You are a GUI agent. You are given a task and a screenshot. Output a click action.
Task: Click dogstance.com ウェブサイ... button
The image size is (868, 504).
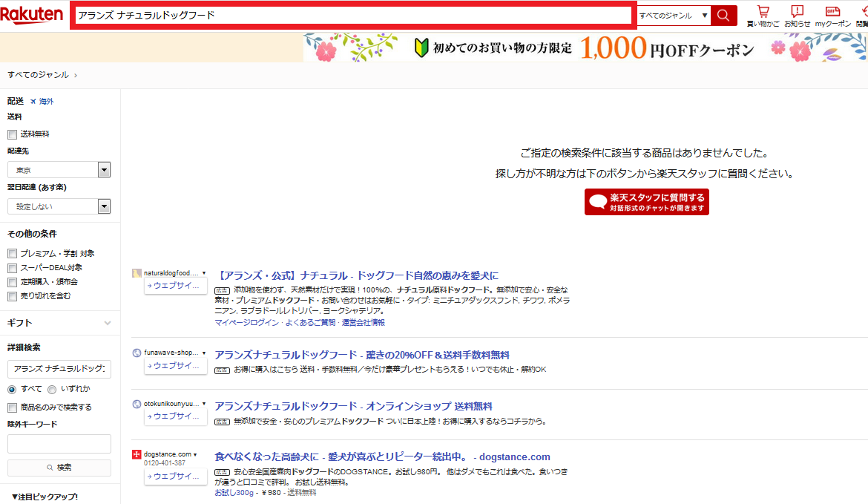[x=176, y=477]
